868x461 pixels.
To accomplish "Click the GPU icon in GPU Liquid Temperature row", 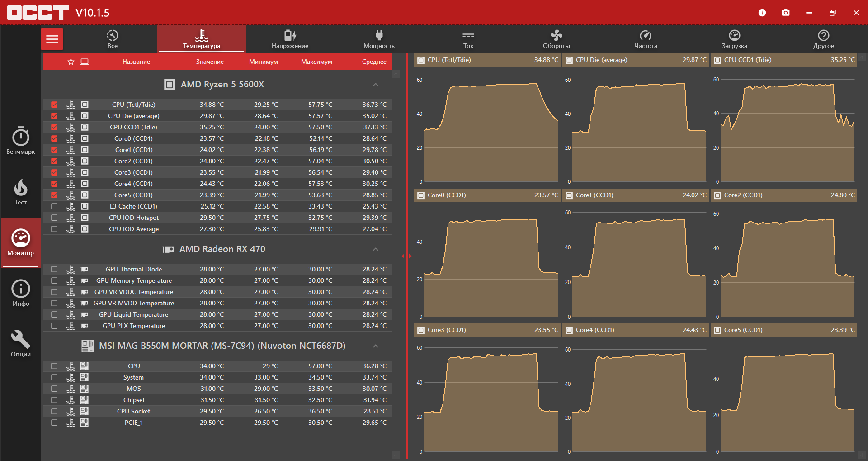I will 85,314.
